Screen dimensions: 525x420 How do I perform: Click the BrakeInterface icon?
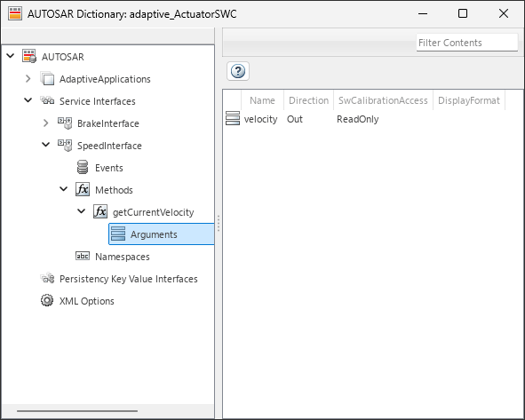point(65,123)
